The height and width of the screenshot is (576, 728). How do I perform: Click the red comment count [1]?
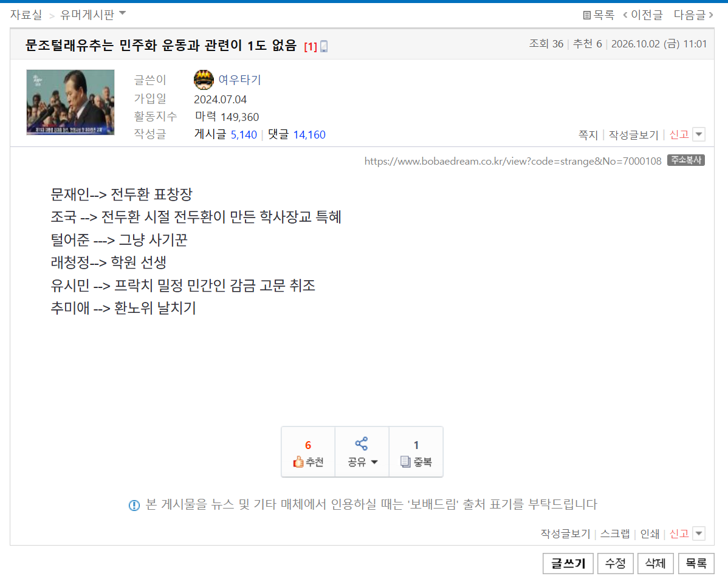(311, 47)
